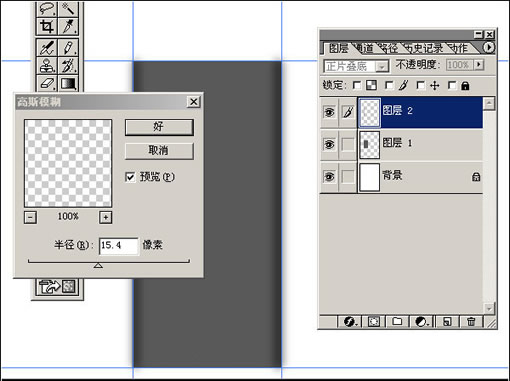
Task: Enable lock all checkbox
Action: click(452, 86)
